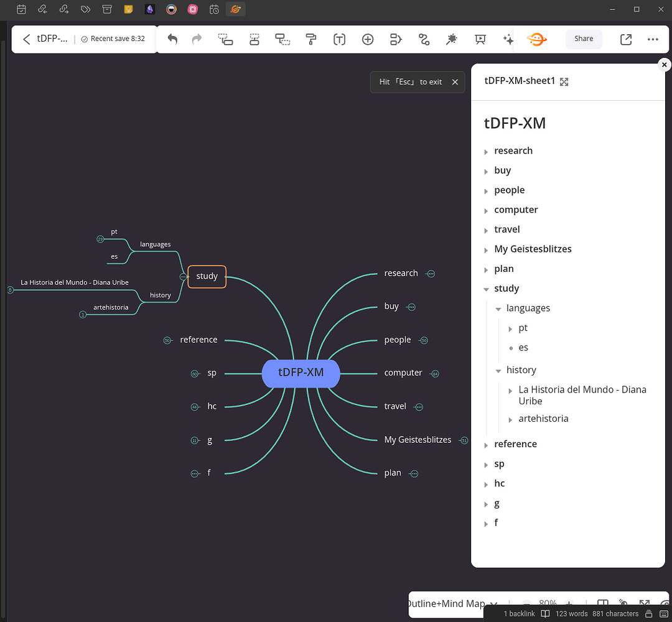
Task: Open the 1 backlink link in status bar
Action: [518, 614]
